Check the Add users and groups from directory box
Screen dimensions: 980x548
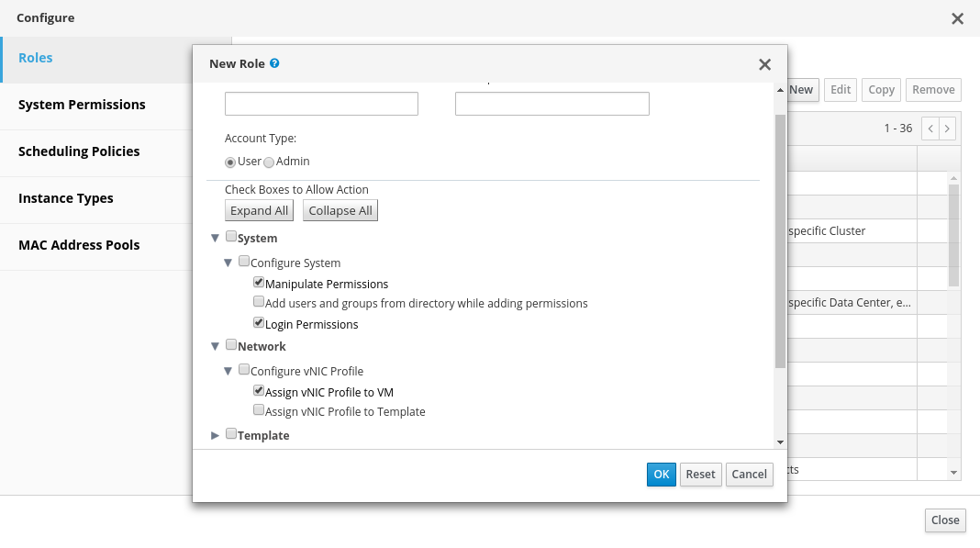(x=259, y=302)
